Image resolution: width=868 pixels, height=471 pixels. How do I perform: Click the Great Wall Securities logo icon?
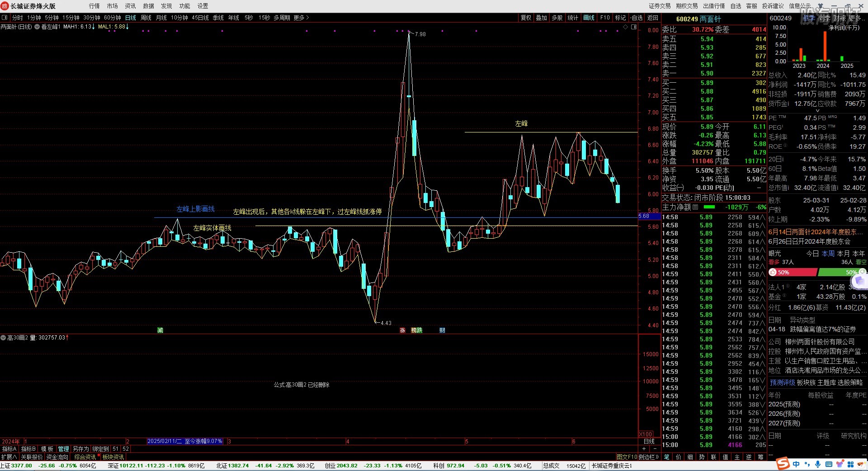point(5,6)
